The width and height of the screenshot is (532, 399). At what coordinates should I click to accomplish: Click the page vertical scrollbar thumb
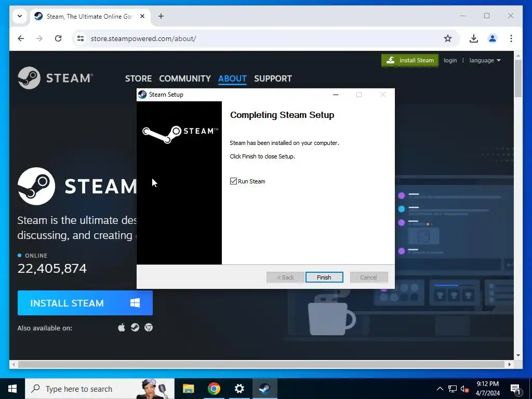pos(518,79)
